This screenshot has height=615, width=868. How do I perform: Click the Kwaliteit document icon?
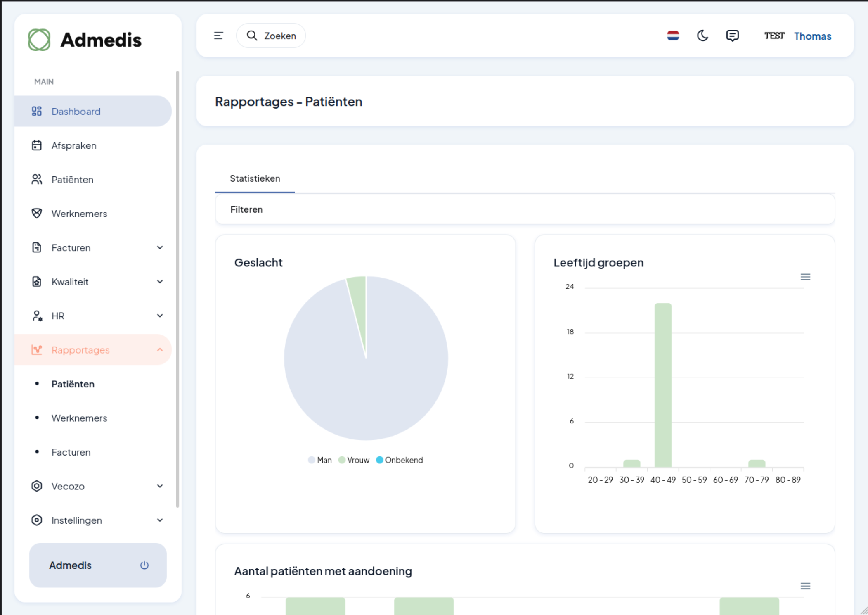[x=37, y=282]
